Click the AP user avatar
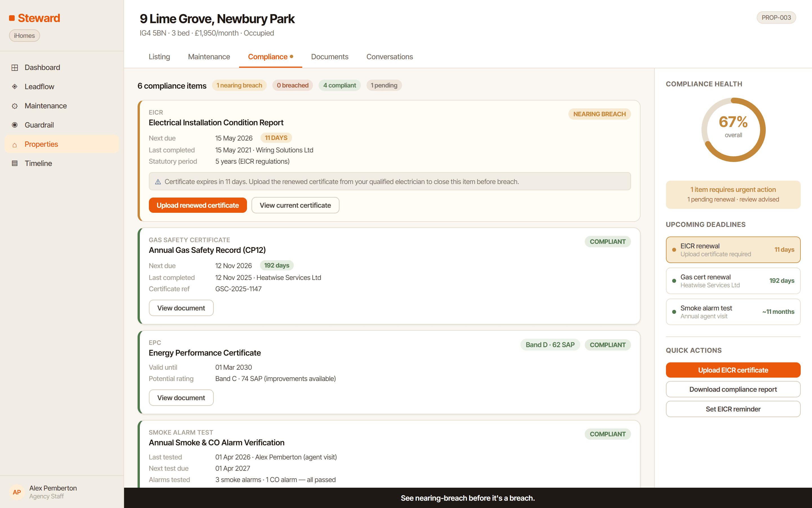The height and width of the screenshot is (508, 812). (x=17, y=492)
